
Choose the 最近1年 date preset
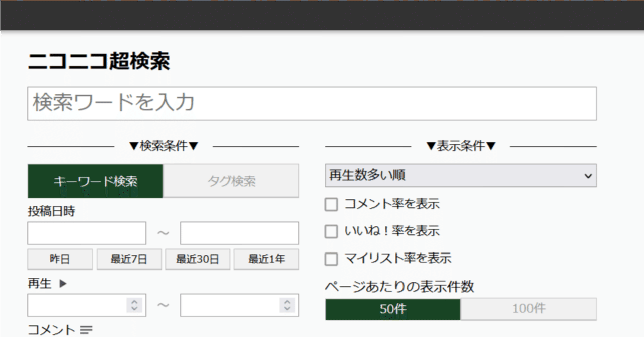tap(266, 259)
